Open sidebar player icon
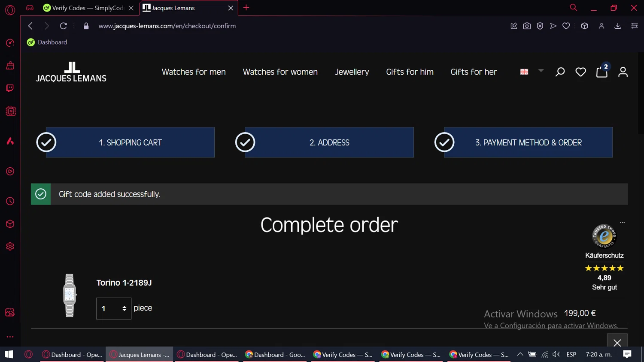Screen dimensions: 644x362 coord(10,172)
